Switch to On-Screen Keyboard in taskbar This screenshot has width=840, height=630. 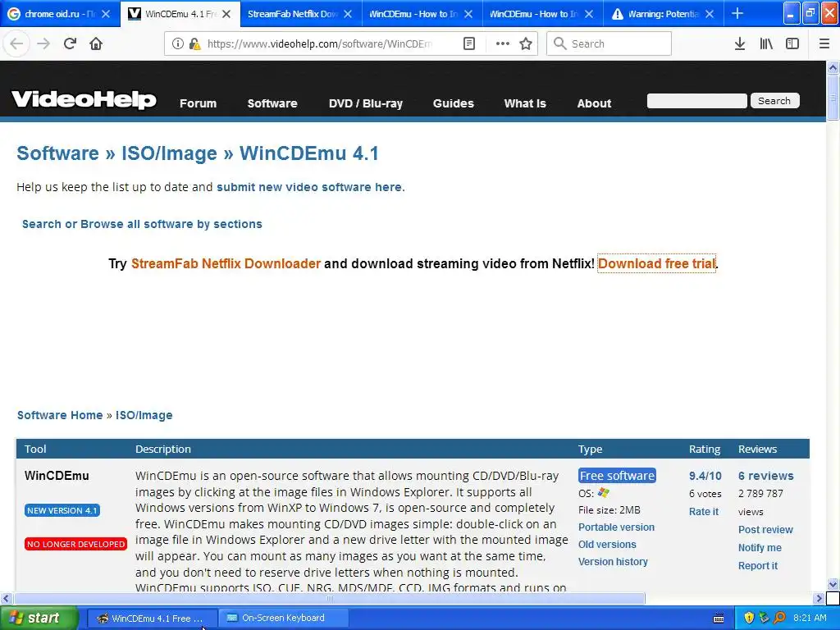pyautogui.click(x=283, y=619)
